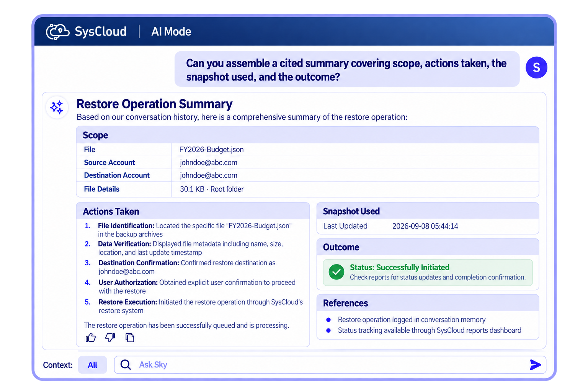Open the user avatar labeled S
Viewport: 588px width, 392px height.
tap(536, 68)
